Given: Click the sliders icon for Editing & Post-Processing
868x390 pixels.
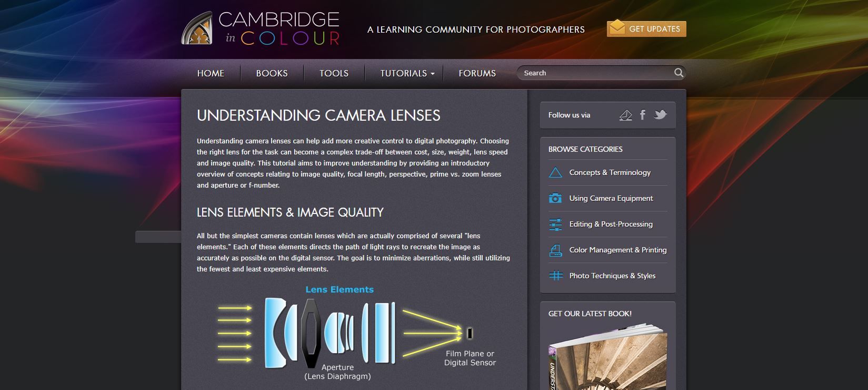Looking at the screenshot, I should coord(555,224).
